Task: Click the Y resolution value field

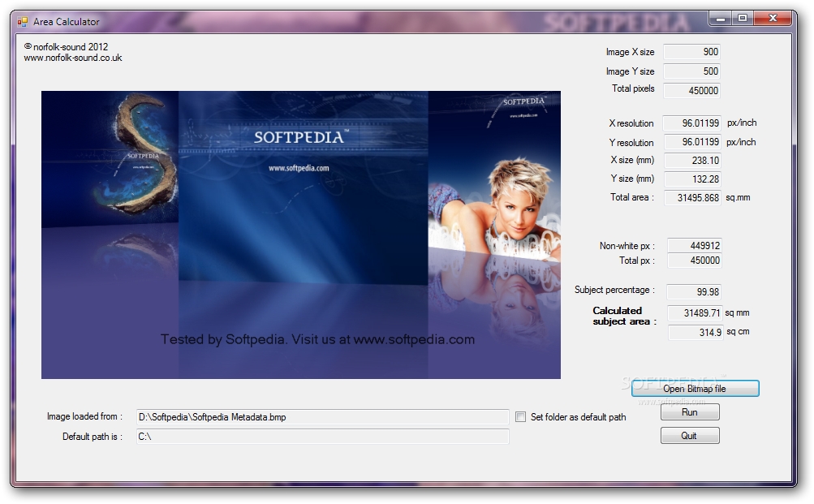Action: 692,142
